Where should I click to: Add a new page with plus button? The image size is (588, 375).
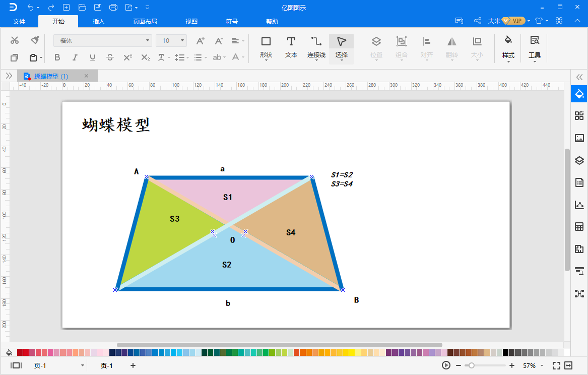click(133, 365)
